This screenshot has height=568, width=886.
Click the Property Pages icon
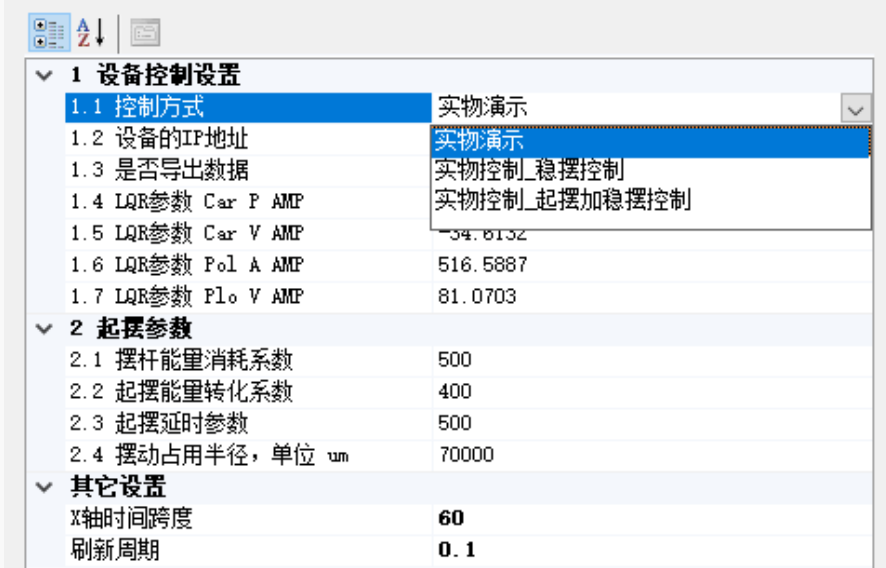point(144,32)
